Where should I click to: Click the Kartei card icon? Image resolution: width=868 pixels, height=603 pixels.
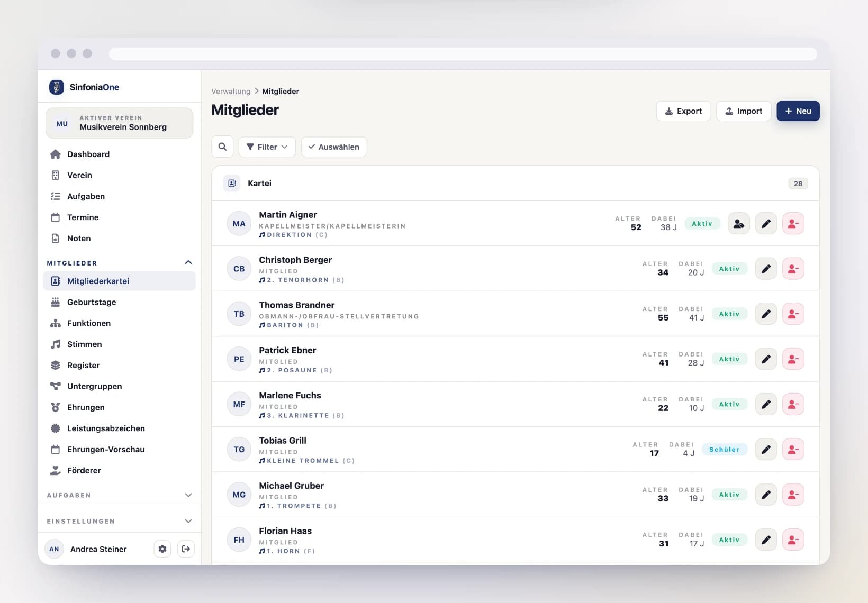pos(232,184)
